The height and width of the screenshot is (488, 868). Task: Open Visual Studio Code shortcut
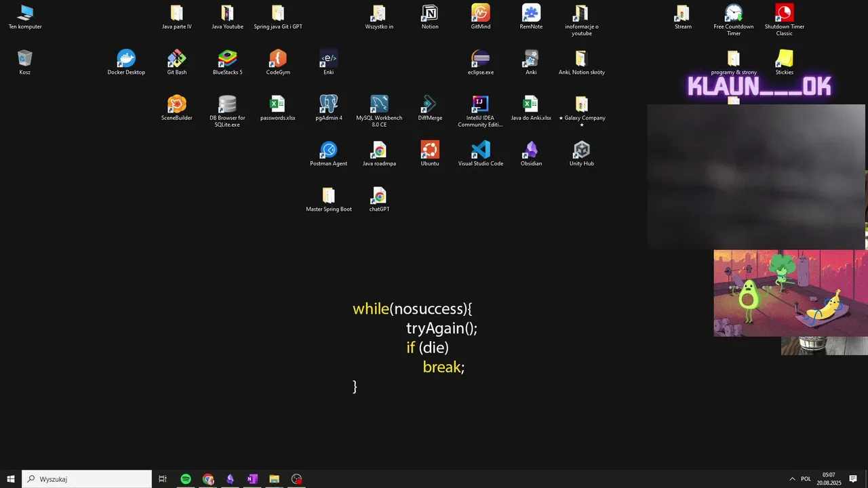[x=481, y=154]
